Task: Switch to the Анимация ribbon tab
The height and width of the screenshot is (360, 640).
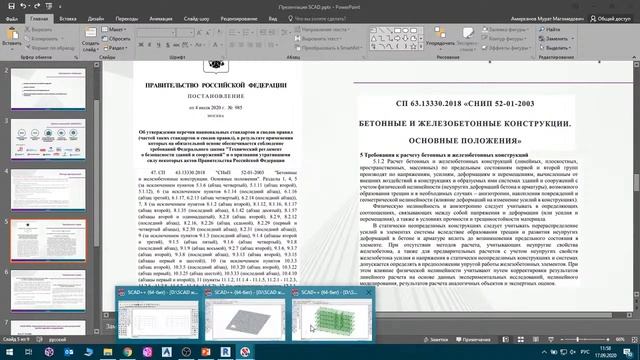Action: click(x=161, y=19)
